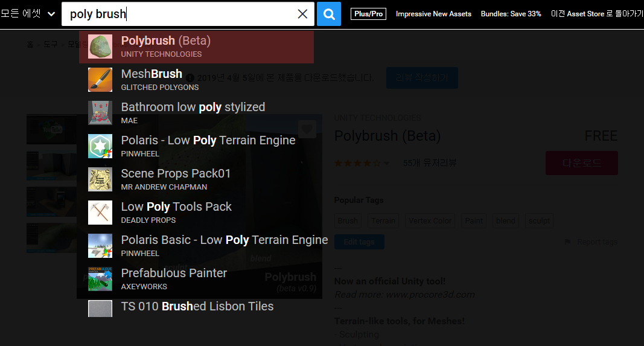
Task: Open Impressive New Assets link
Action: (433, 14)
